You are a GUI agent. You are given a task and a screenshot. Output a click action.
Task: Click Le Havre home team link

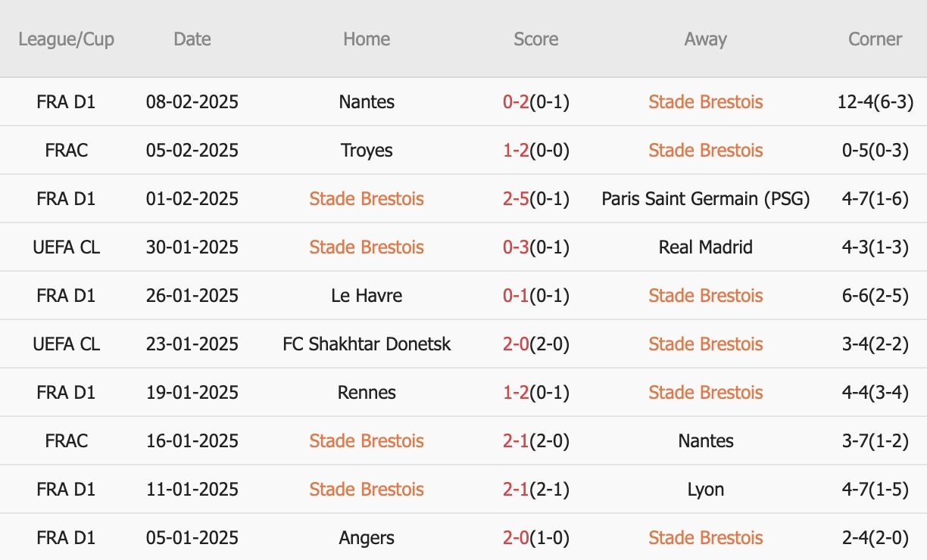coord(367,295)
